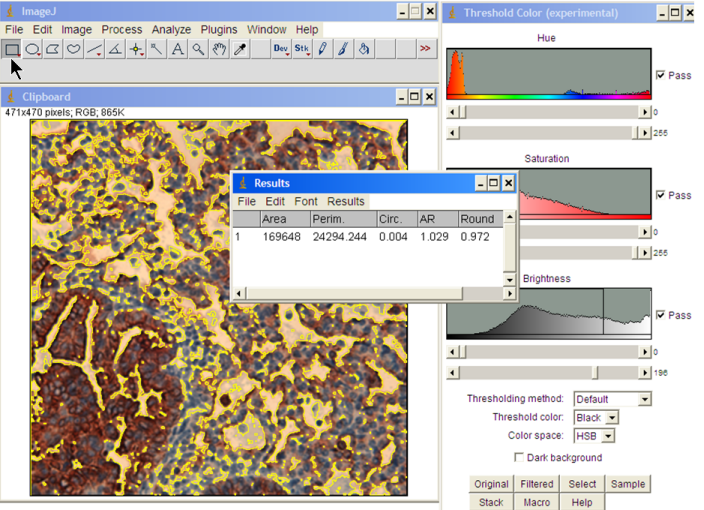704x510 pixels.
Task: Pick the Wand tracing tool
Action: (157, 48)
